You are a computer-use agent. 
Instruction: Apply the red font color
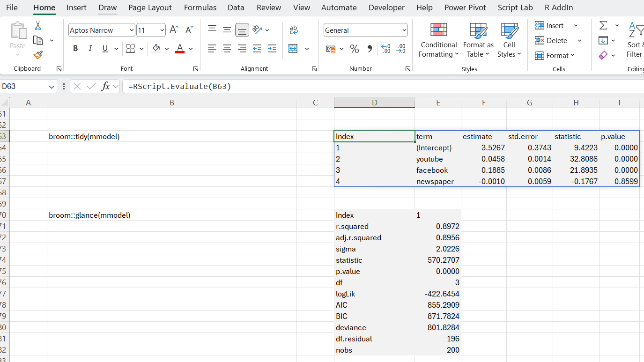180,48
